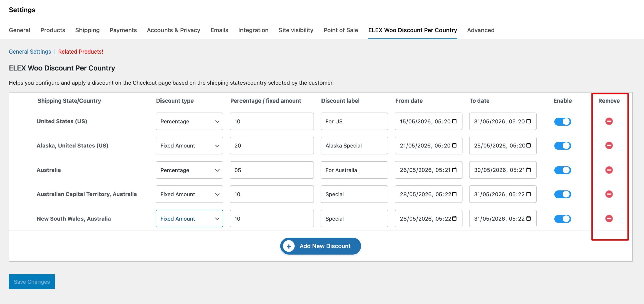Viewport: 644px width, 304px height.
Task: Open discount type dropdown for United States
Action: coord(189,121)
